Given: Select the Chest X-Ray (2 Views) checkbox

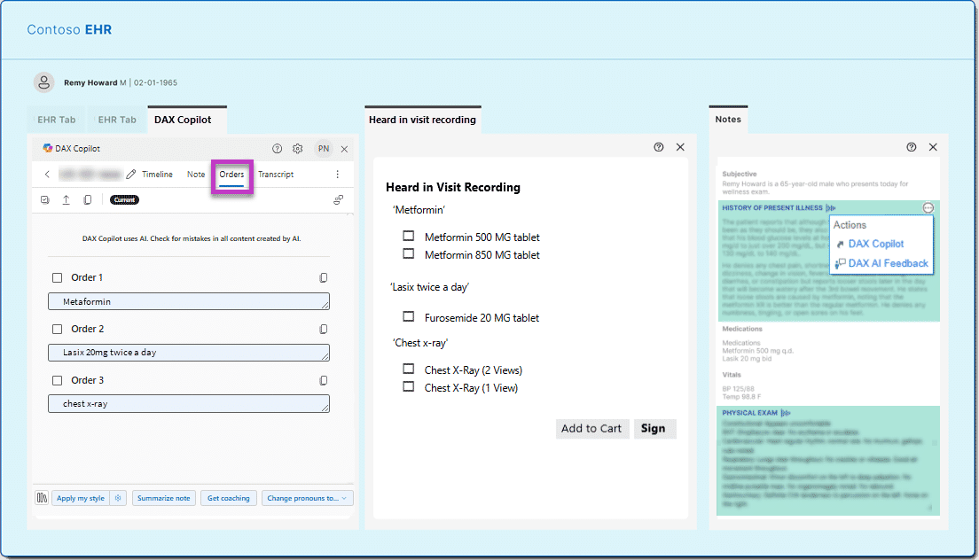Looking at the screenshot, I should click(409, 369).
